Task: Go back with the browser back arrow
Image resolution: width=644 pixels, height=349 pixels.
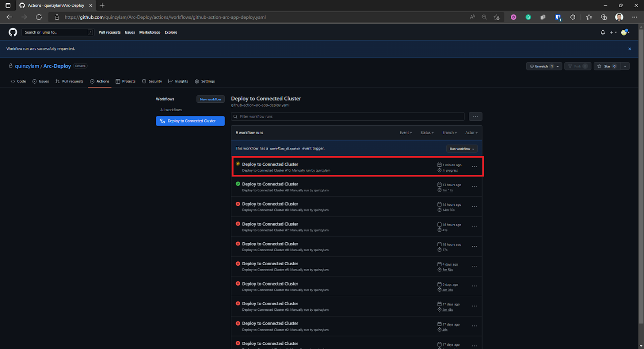Action: click(x=9, y=17)
